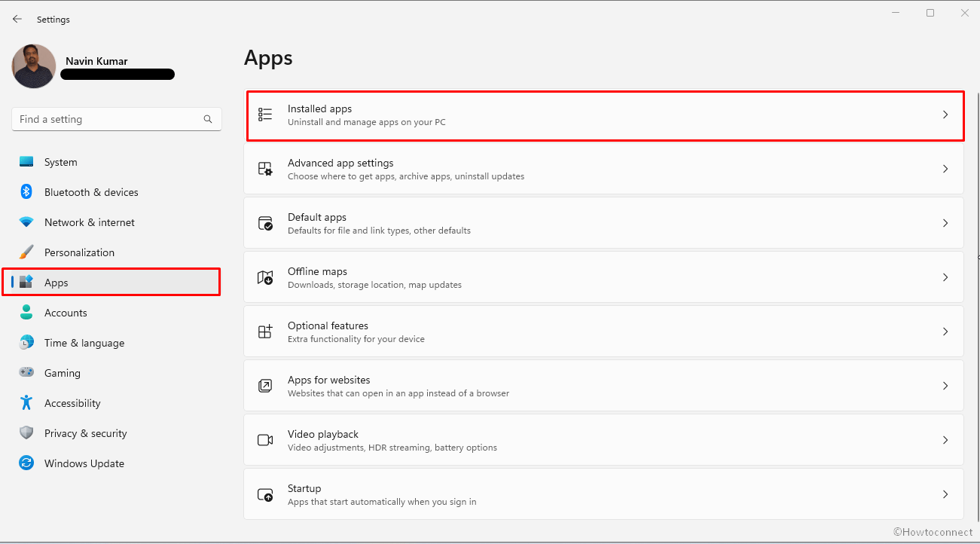Open Video playback settings
This screenshot has height=544, width=980.
[x=603, y=440]
